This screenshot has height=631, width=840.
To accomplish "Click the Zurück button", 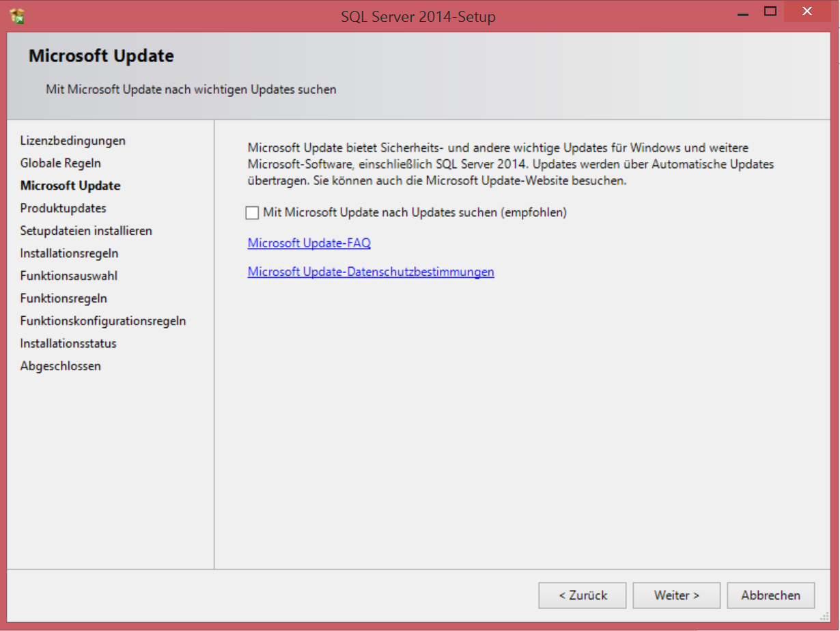I will point(582,595).
